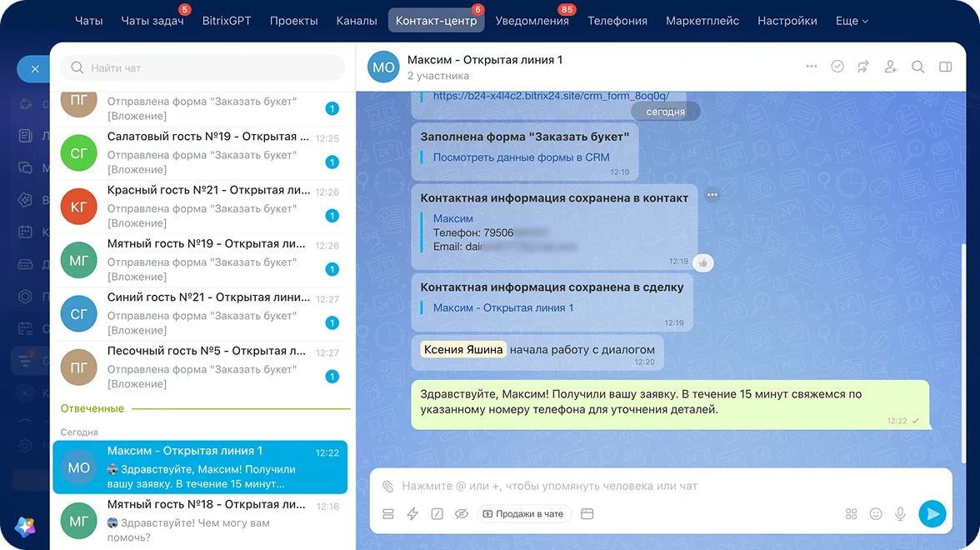Screen dimensions: 980x550
Task: Click the Ксения Яшина name tag
Action: tap(463, 350)
